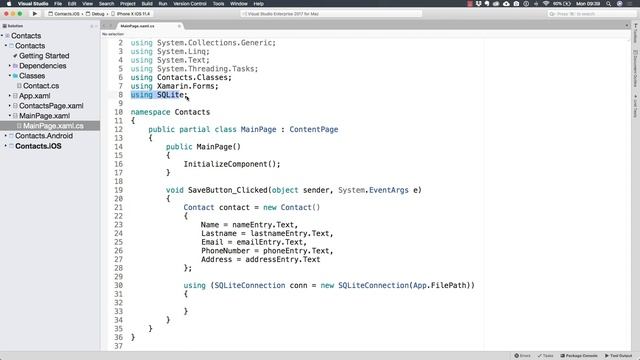640x360 pixels.
Task: Open the View menu
Action: click(87, 4)
